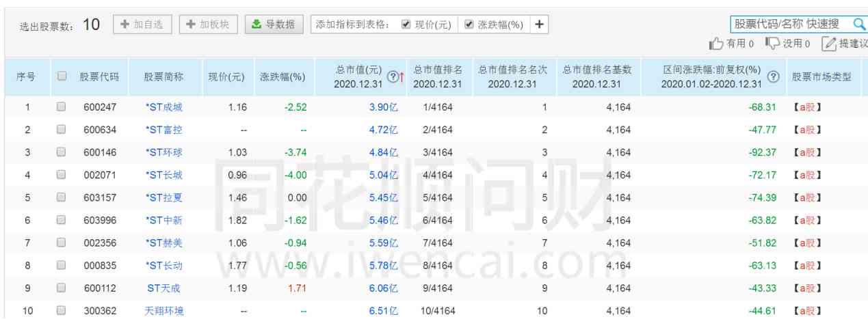Click the thumbs-up 有用 icon
Viewport: 868px width, 319px height.
click(716, 44)
